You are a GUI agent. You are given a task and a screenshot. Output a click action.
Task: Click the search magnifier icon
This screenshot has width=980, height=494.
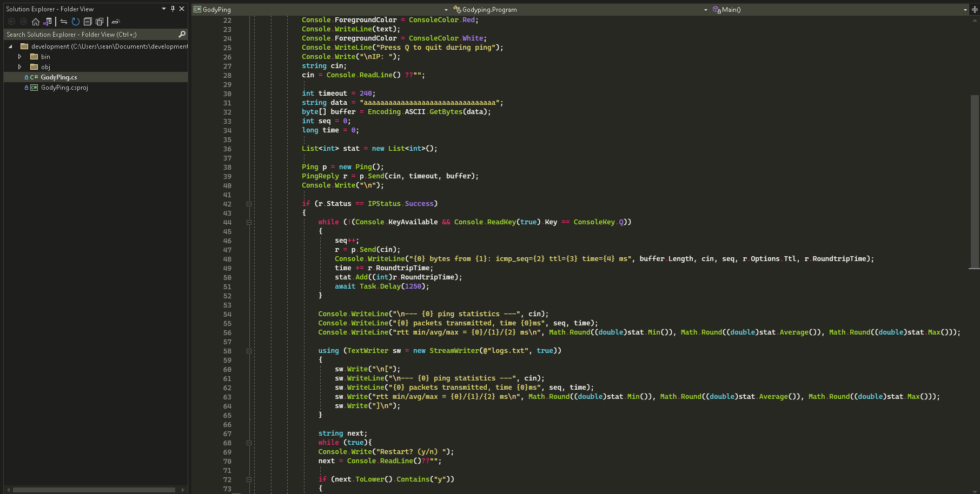click(182, 35)
